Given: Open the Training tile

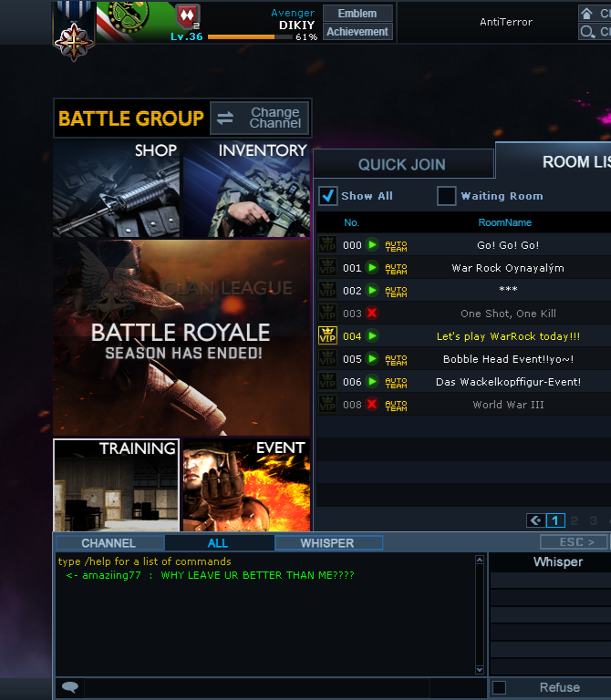Looking at the screenshot, I should point(116,485).
